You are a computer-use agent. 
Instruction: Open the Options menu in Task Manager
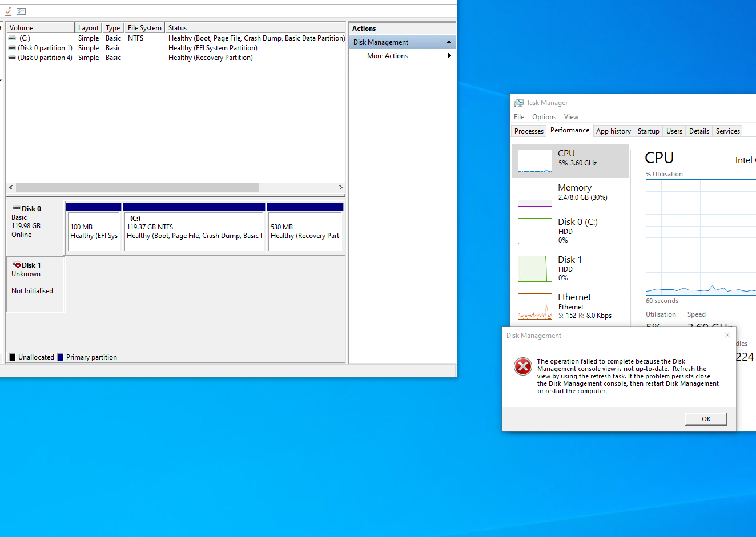[544, 117]
